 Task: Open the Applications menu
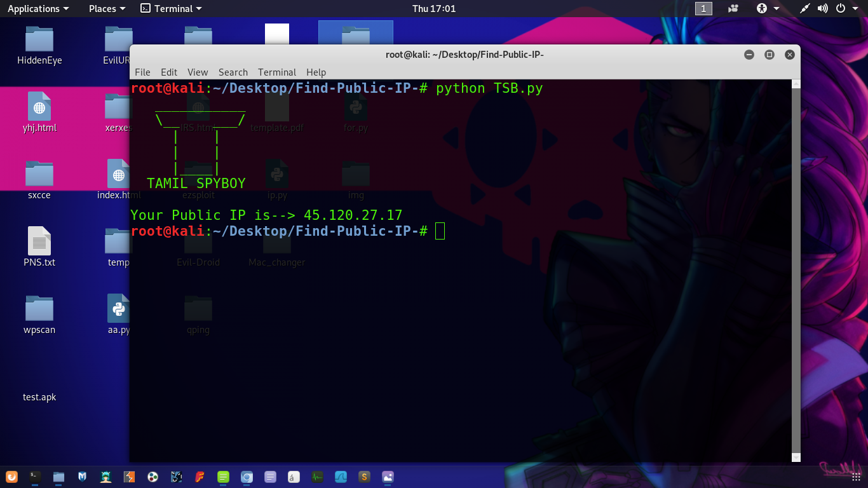click(38, 9)
